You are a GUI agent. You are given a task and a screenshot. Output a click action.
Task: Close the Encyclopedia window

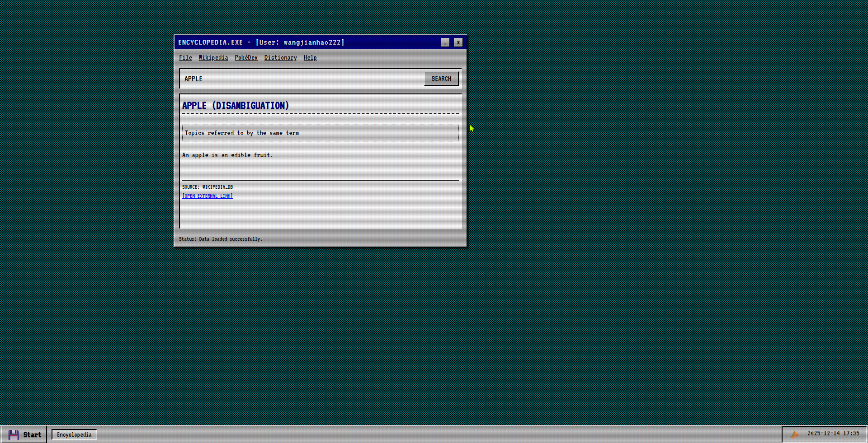click(458, 42)
